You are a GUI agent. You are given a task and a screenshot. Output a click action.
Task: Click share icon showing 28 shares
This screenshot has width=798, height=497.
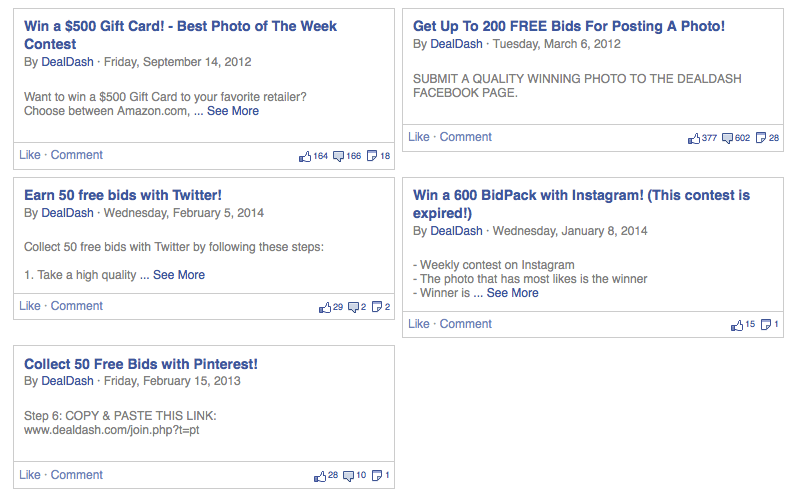click(761, 138)
